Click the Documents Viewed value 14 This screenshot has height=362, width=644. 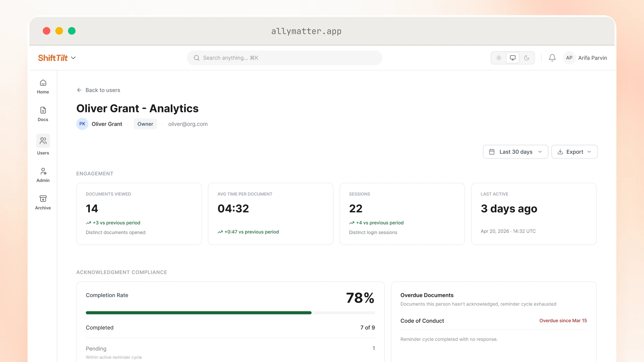tap(92, 208)
